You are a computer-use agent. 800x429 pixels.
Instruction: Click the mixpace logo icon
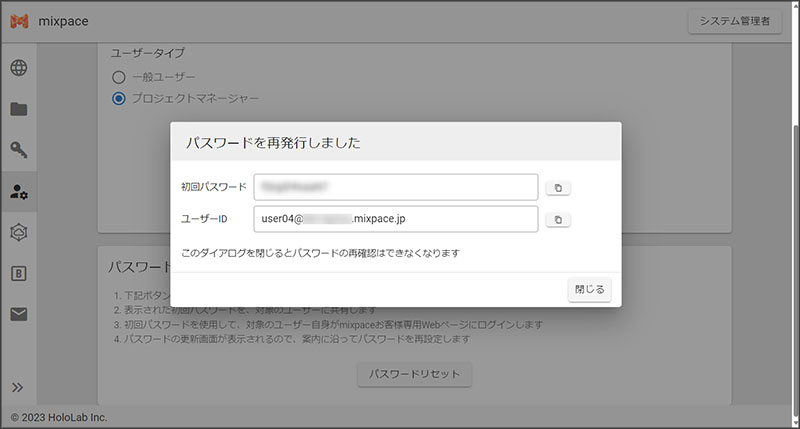click(x=19, y=23)
